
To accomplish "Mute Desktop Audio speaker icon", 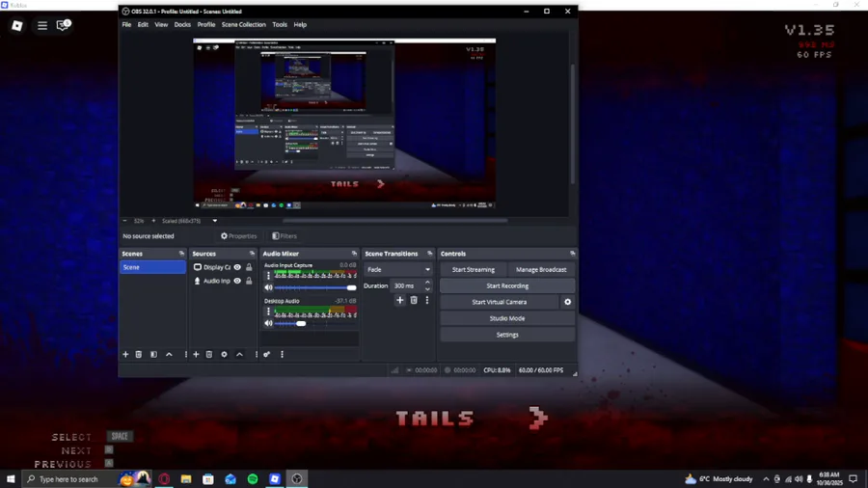I will (x=268, y=323).
